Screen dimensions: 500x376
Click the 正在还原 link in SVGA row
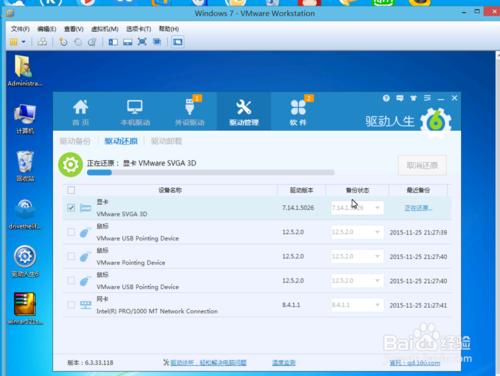[418, 208]
